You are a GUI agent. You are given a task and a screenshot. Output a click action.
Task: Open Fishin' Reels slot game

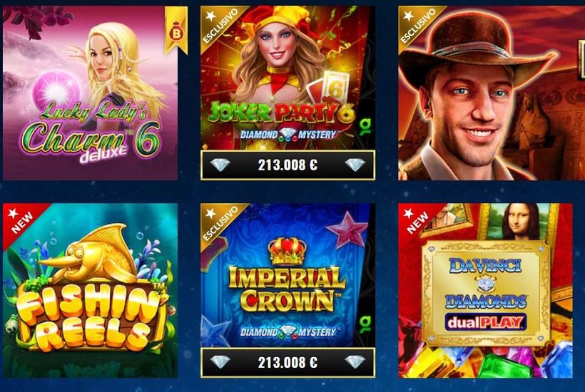pyautogui.click(x=90, y=290)
